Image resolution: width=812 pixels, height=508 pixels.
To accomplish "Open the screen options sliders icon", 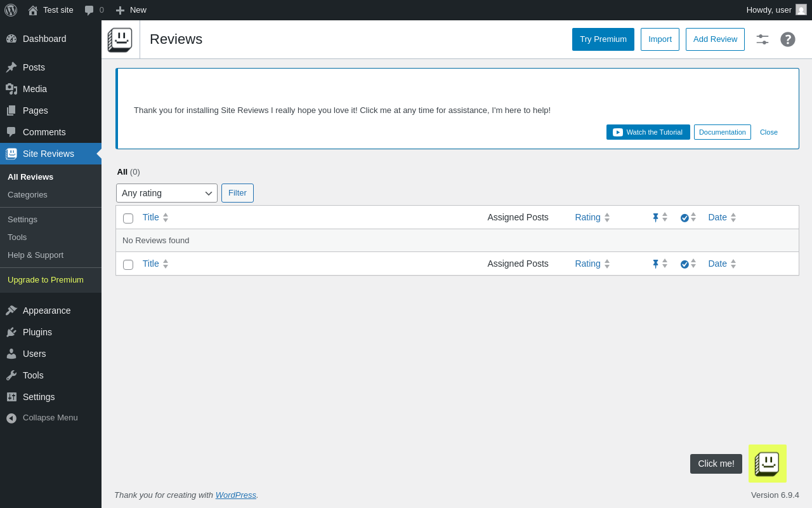I will point(763,39).
